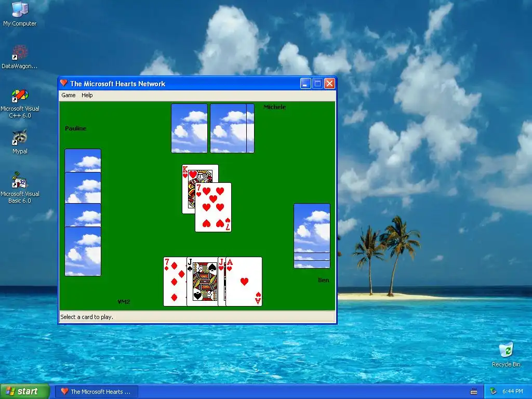Image resolution: width=532 pixels, height=399 pixels.
Task: Open My Computer desktop icon
Action: click(x=20, y=14)
